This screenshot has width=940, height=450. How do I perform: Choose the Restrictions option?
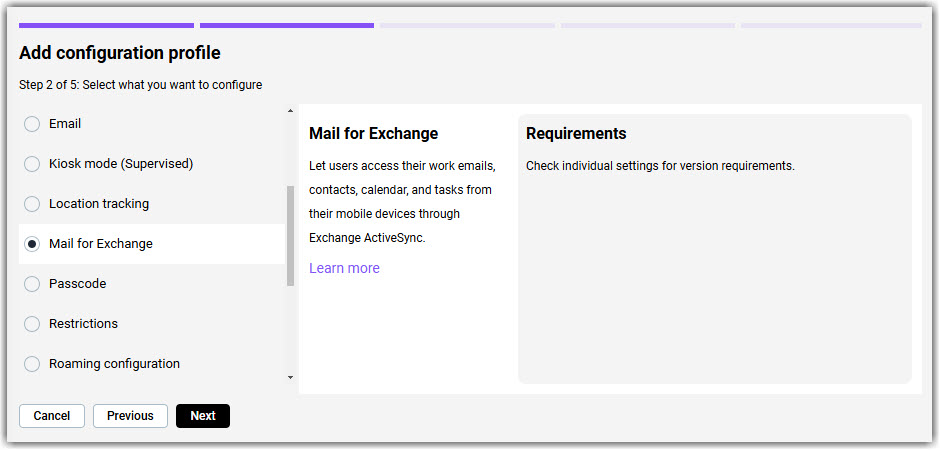[x=32, y=324]
